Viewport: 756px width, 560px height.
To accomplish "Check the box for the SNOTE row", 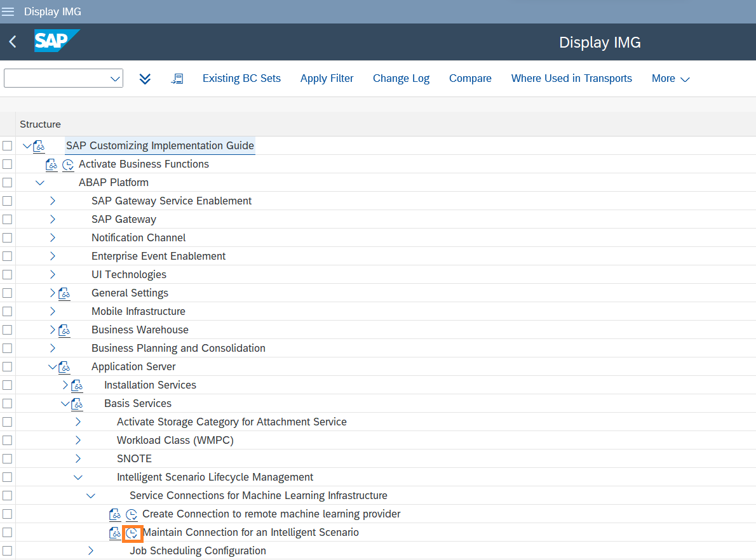I will (7, 459).
